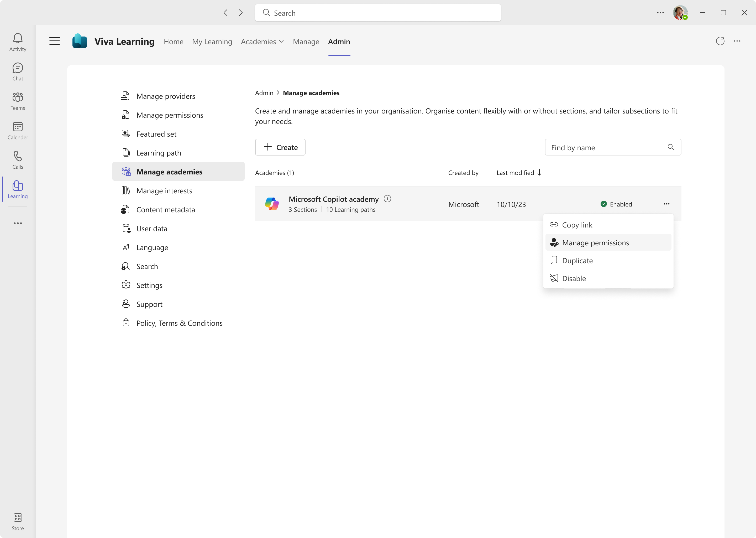Open the Store app
Viewport: 756px width, 538px height.
18,521
